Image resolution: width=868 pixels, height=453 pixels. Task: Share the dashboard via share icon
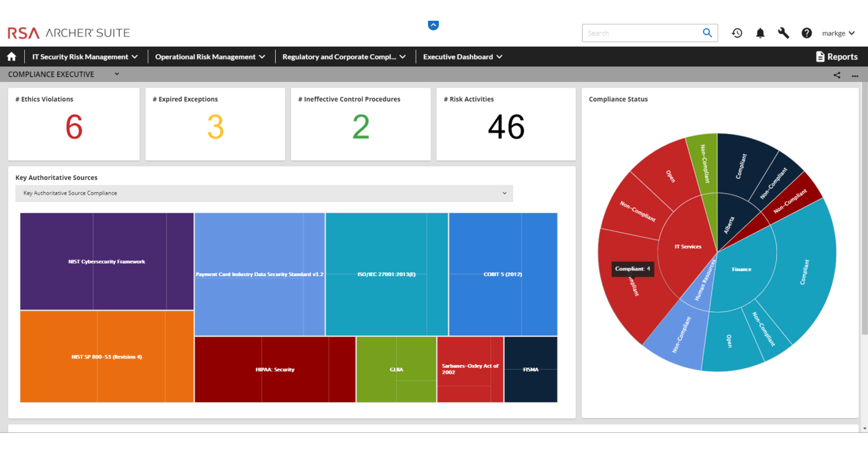click(x=837, y=75)
